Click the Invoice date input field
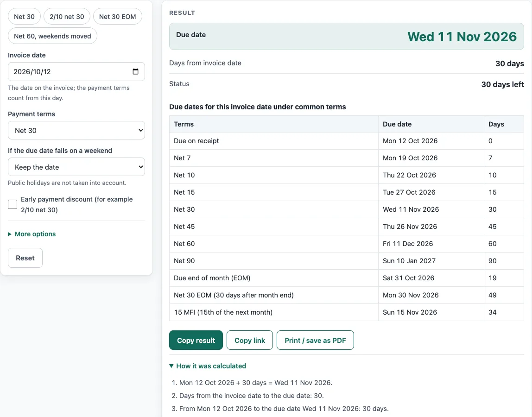532x417 pixels. (x=76, y=72)
